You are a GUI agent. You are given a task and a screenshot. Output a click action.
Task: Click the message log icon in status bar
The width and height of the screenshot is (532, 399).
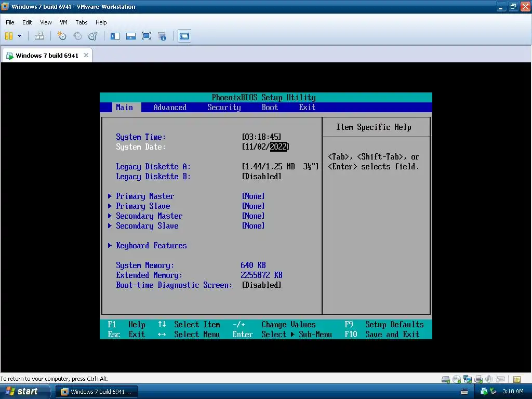pyautogui.click(x=517, y=379)
